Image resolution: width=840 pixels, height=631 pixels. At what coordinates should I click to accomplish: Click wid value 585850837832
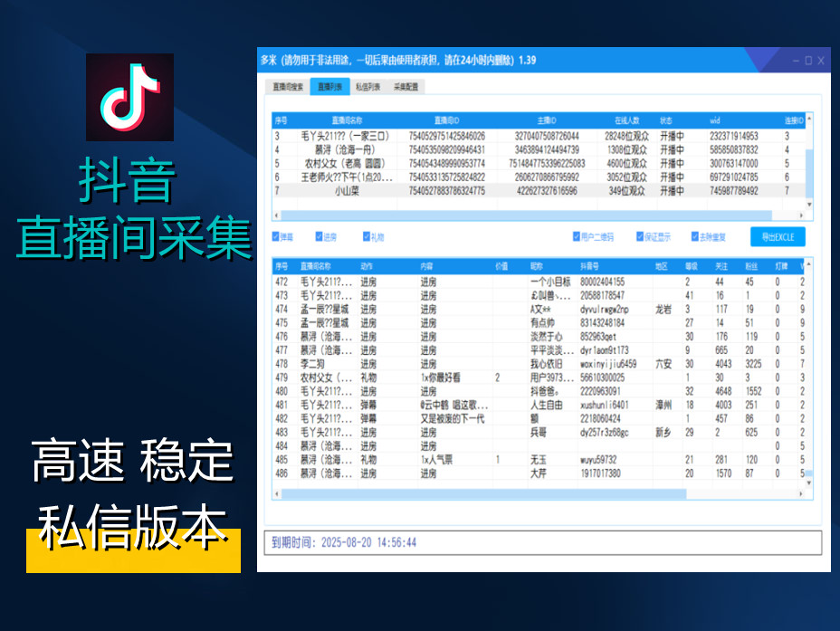733,149
